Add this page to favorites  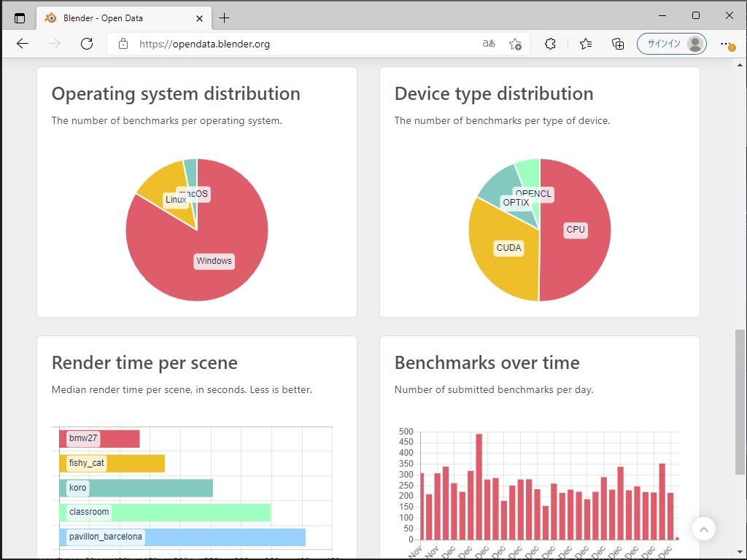(515, 44)
